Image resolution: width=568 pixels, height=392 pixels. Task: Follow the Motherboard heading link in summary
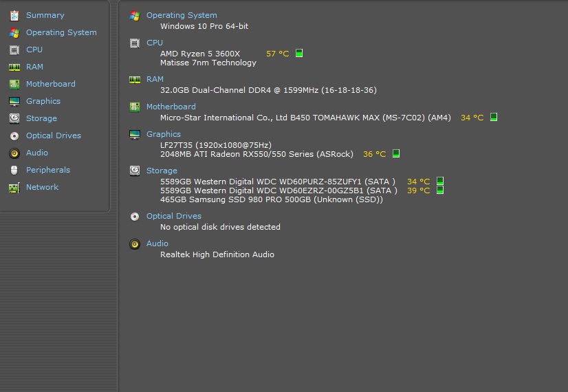point(171,107)
